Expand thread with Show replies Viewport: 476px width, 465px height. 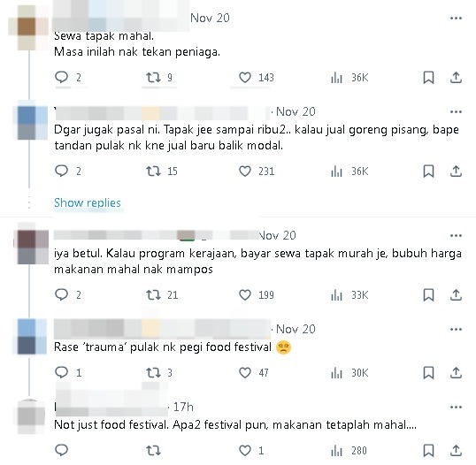[x=88, y=202]
